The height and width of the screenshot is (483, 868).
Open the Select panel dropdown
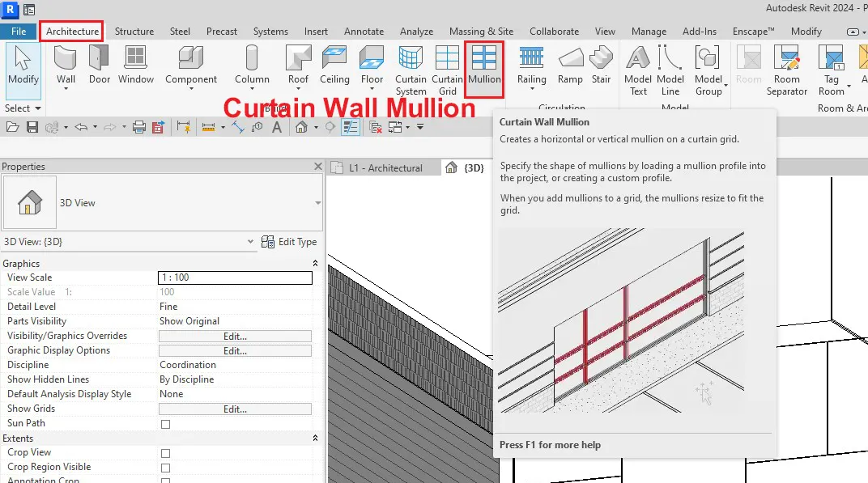tap(23, 108)
